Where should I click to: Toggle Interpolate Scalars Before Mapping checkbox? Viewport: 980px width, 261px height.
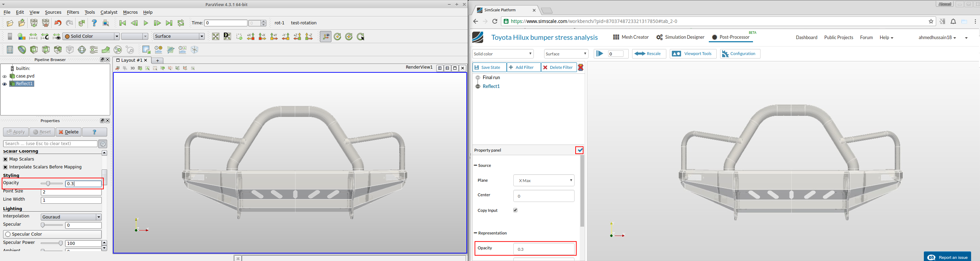point(5,167)
